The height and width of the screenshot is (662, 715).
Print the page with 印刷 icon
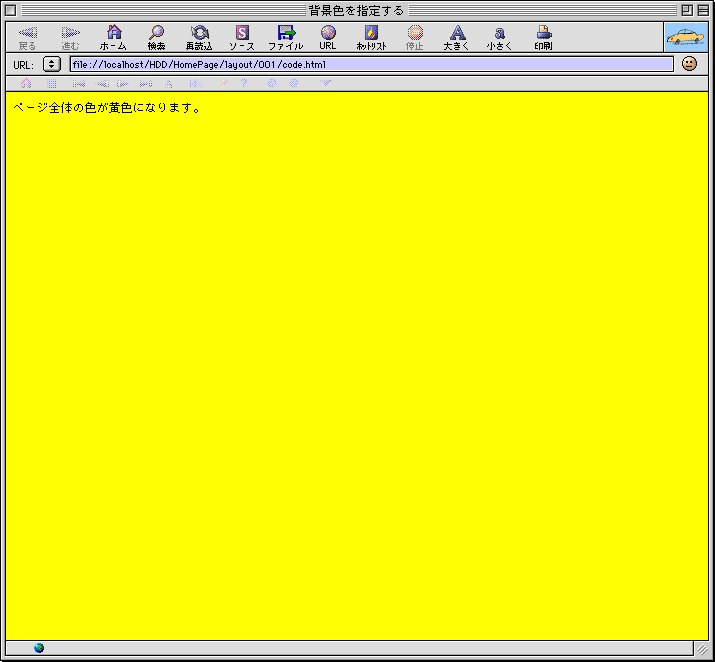tap(544, 32)
